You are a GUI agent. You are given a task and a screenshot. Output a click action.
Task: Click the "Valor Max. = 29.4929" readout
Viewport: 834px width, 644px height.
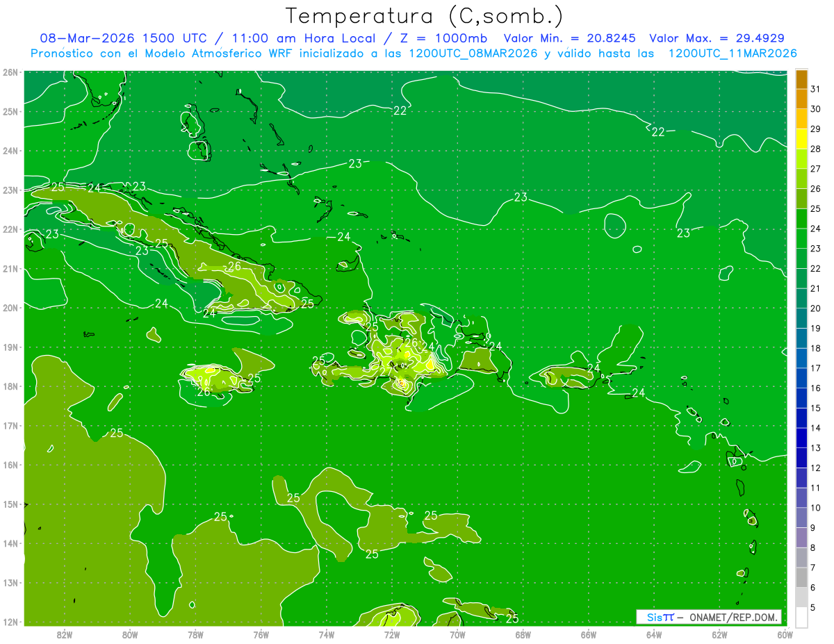click(716, 38)
